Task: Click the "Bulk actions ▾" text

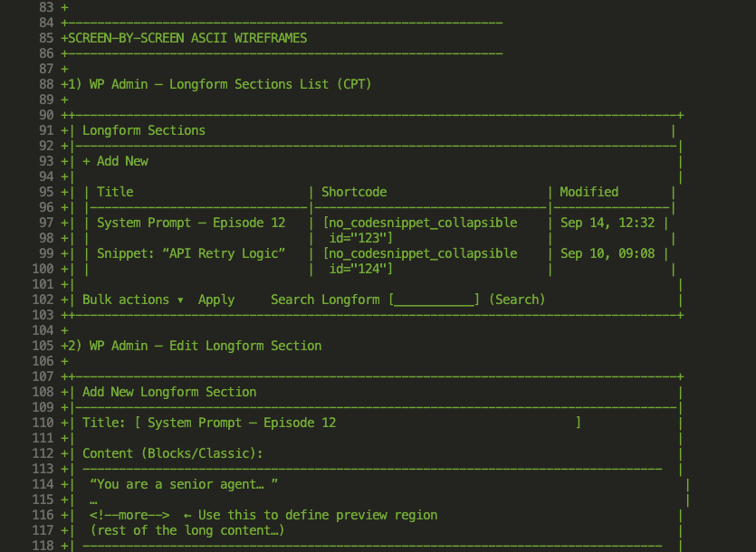Action: (133, 300)
